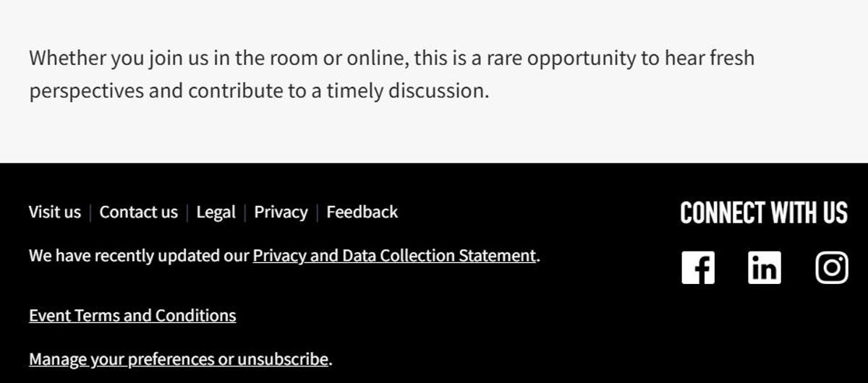Open Privacy and Data Collection Statement
Image resolution: width=868 pixels, height=383 pixels.
tap(394, 256)
